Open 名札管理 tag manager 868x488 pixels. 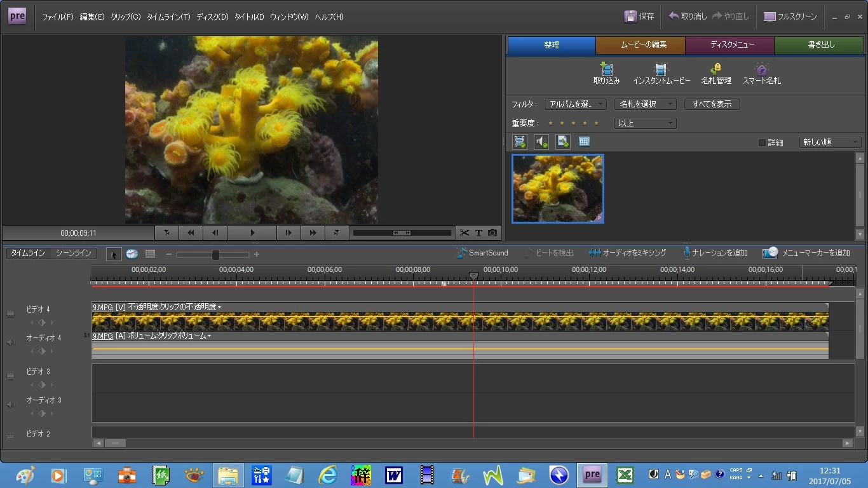pyautogui.click(x=715, y=70)
